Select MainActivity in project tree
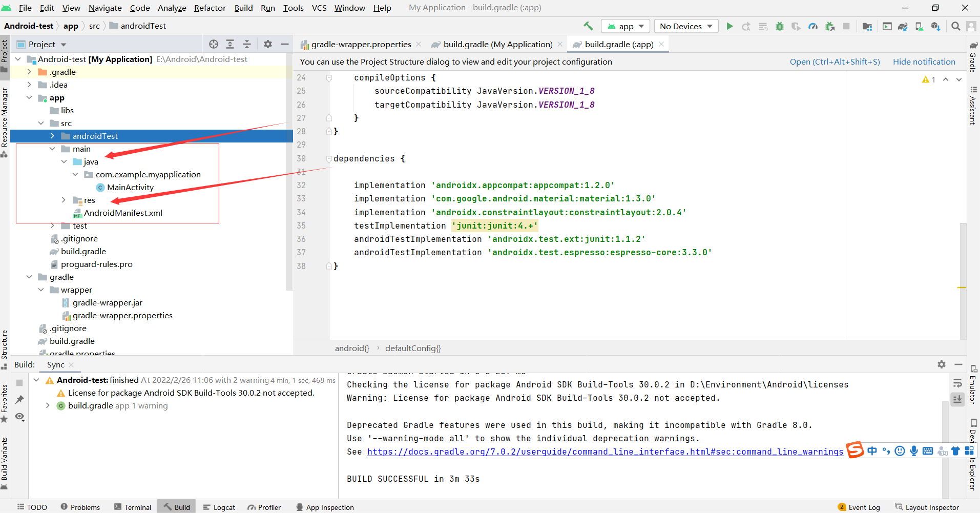 tap(130, 187)
